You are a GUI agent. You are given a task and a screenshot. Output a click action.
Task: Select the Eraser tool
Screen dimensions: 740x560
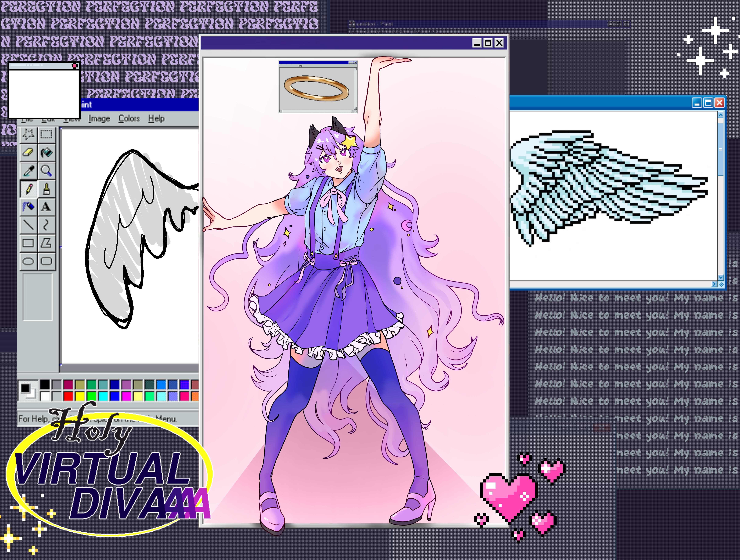(x=29, y=153)
